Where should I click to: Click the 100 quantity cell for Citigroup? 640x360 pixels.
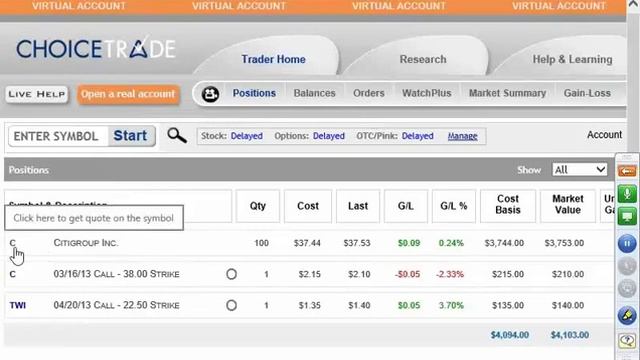[261, 243]
